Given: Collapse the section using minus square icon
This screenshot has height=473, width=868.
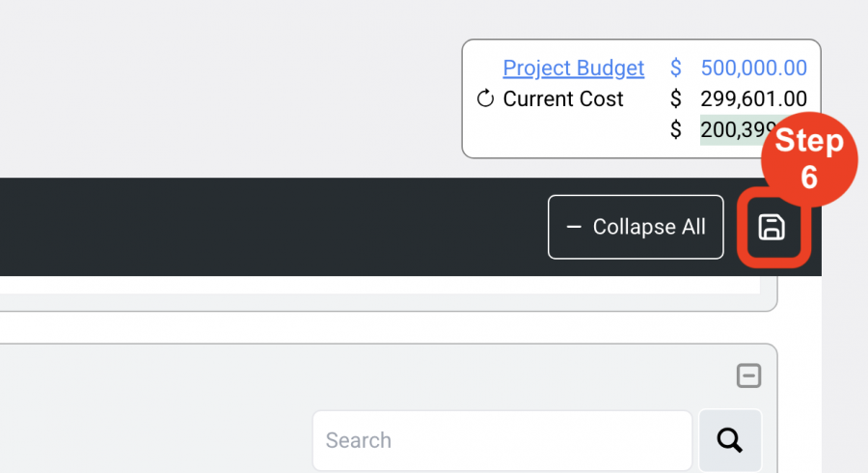Looking at the screenshot, I should [749, 376].
